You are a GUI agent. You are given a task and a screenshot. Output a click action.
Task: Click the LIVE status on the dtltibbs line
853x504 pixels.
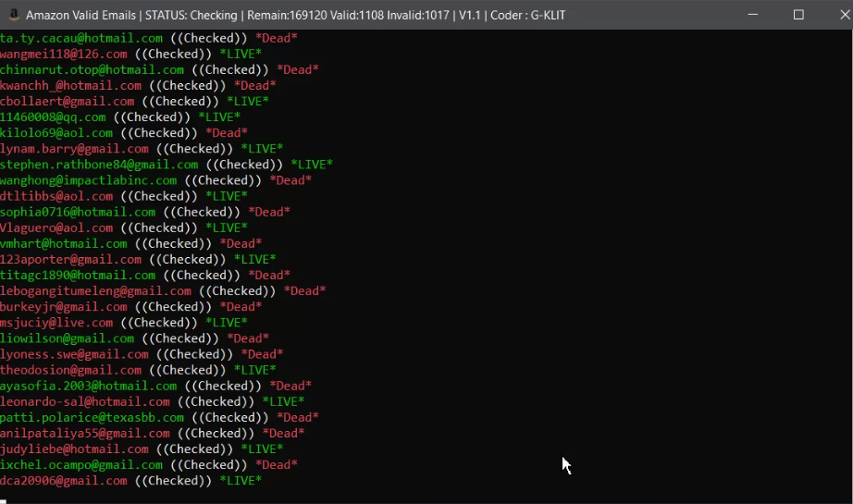point(226,196)
